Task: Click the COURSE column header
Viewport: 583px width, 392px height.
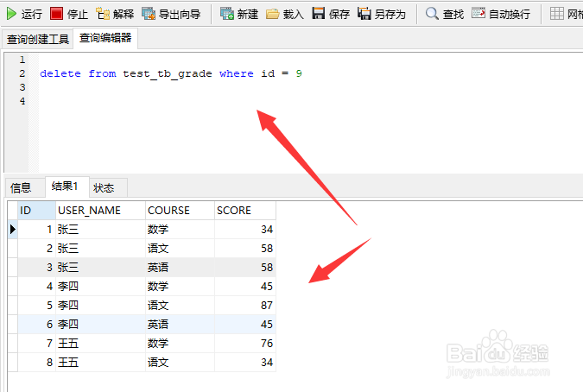Action: click(180, 211)
